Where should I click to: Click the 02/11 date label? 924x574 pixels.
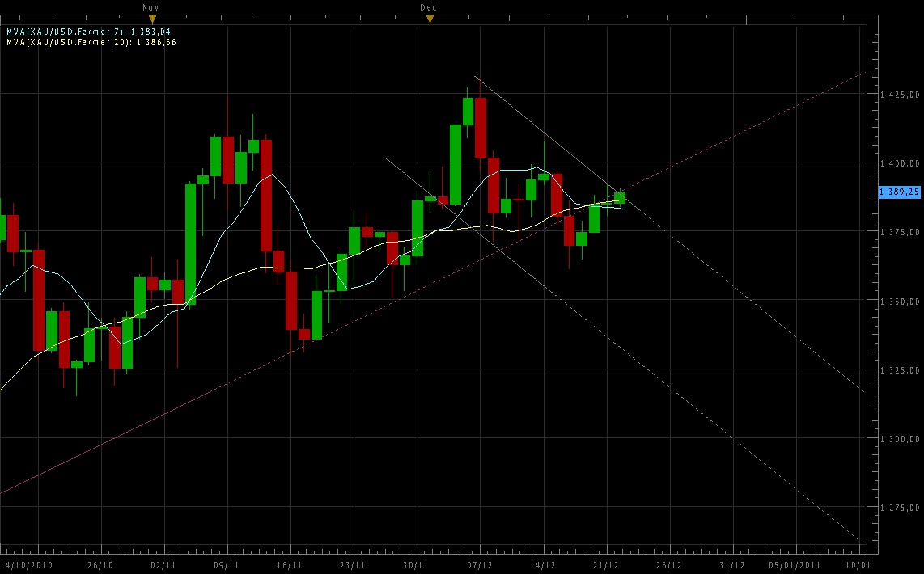163,564
